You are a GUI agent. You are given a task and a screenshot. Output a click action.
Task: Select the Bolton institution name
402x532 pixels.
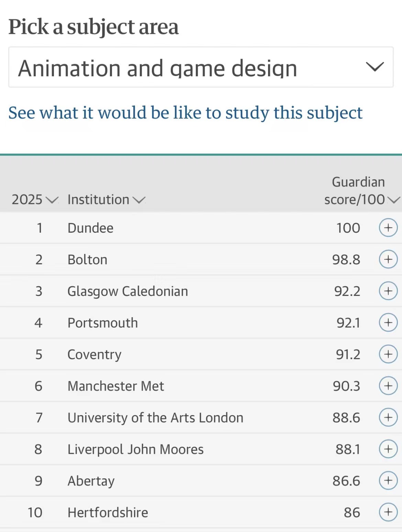(87, 259)
